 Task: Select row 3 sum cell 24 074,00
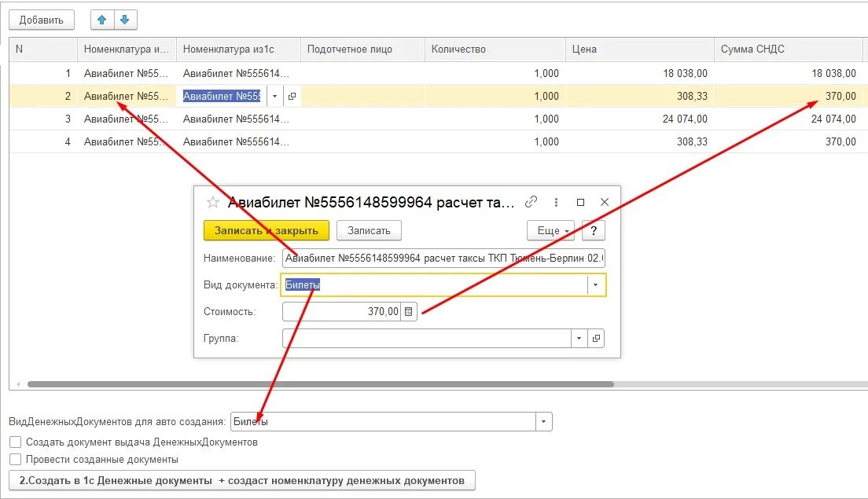pos(789,119)
